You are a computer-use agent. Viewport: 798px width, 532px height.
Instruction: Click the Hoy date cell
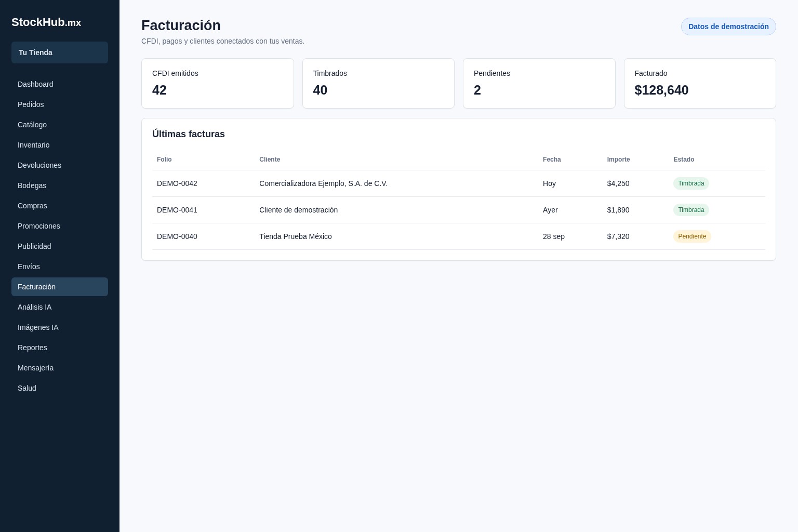549,183
